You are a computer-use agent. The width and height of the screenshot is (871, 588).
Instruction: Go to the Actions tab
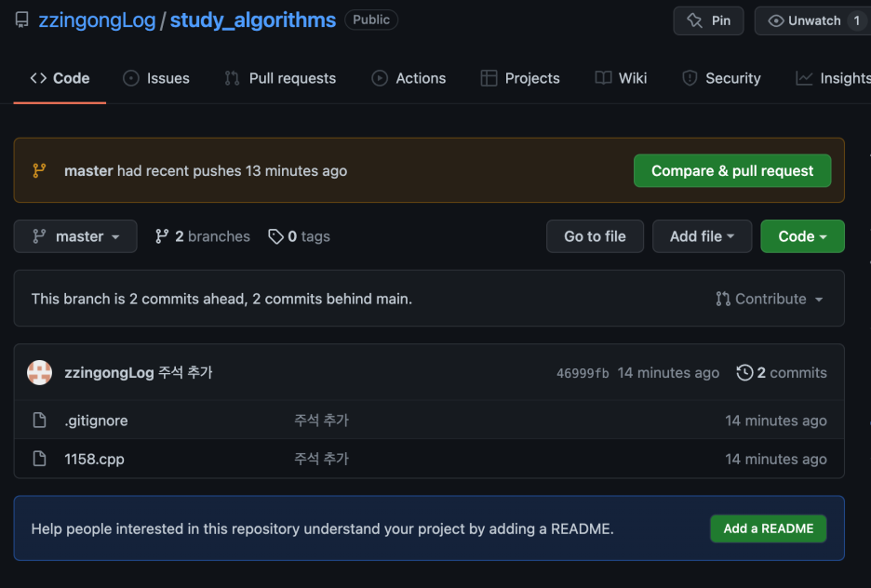click(409, 78)
